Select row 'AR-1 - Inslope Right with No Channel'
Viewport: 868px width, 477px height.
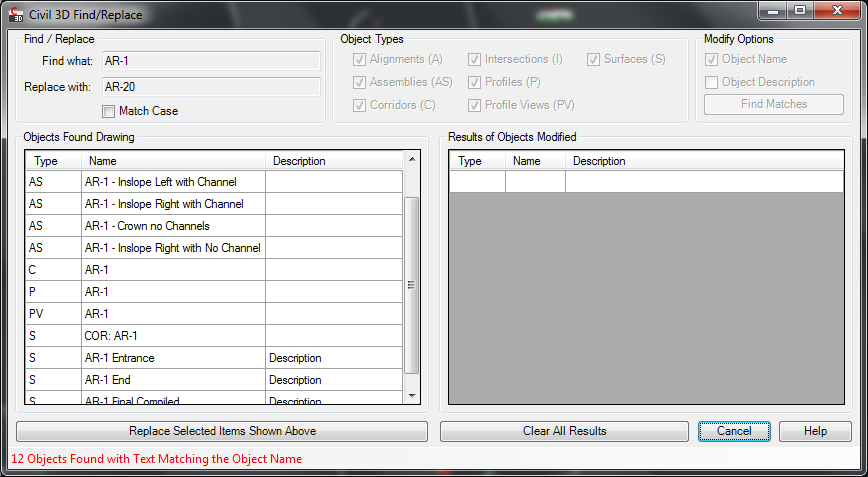(214, 248)
